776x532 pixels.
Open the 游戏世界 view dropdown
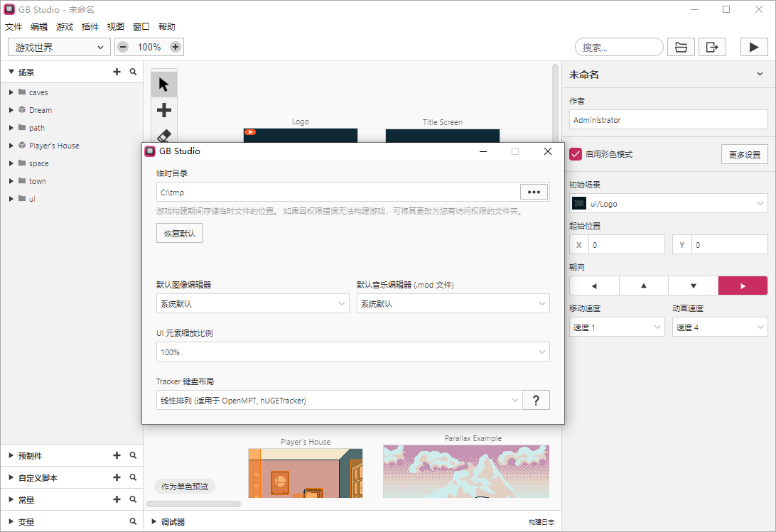(x=59, y=48)
